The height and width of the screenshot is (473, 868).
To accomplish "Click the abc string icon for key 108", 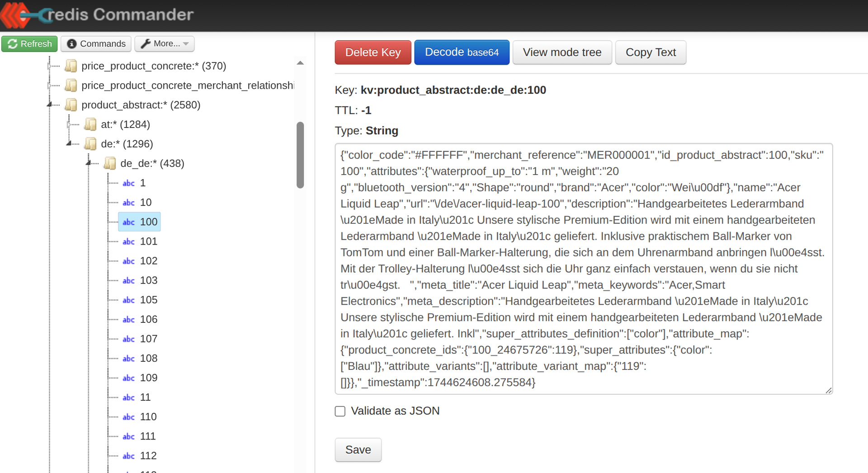I will [128, 358].
